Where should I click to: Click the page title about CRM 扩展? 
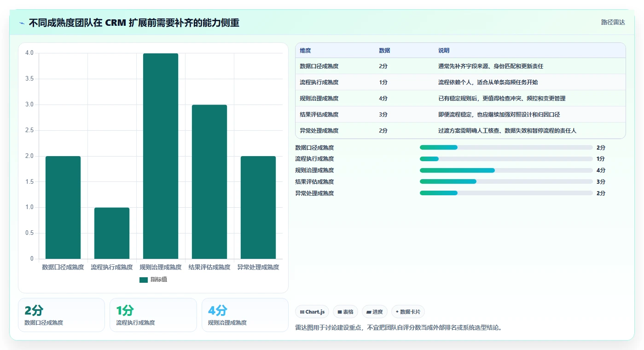click(134, 23)
